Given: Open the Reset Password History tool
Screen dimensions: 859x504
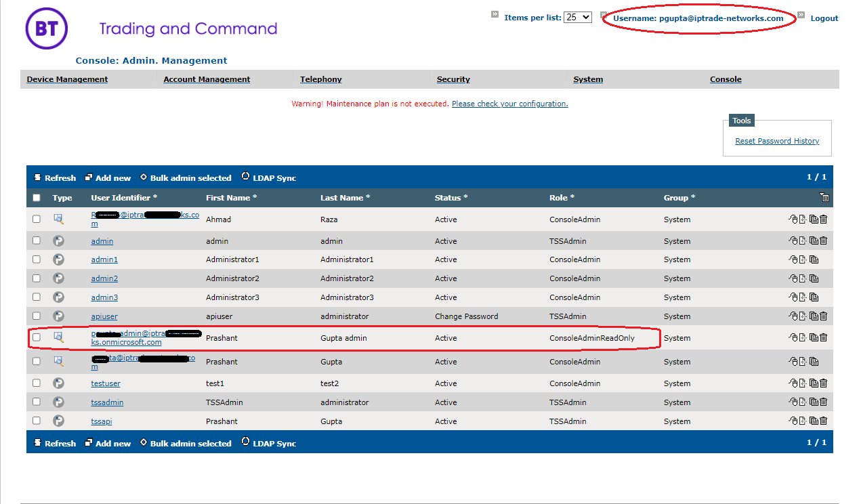Looking at the screenshot, I should click(x=777, y=141).
